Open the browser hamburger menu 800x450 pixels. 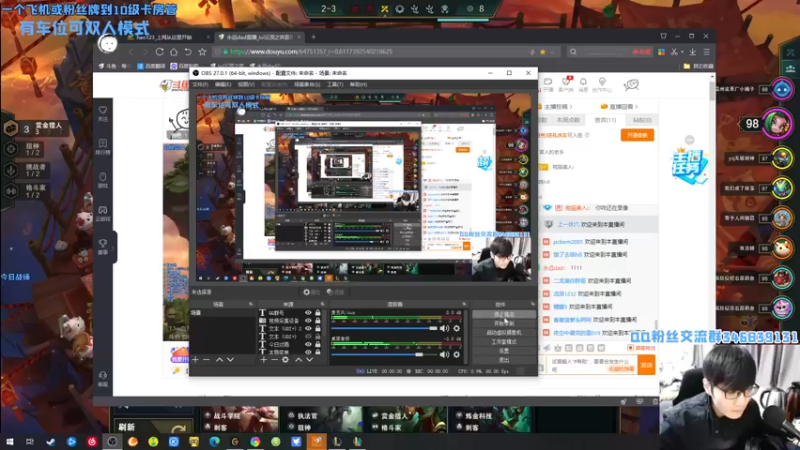click(x=707, y=52)
